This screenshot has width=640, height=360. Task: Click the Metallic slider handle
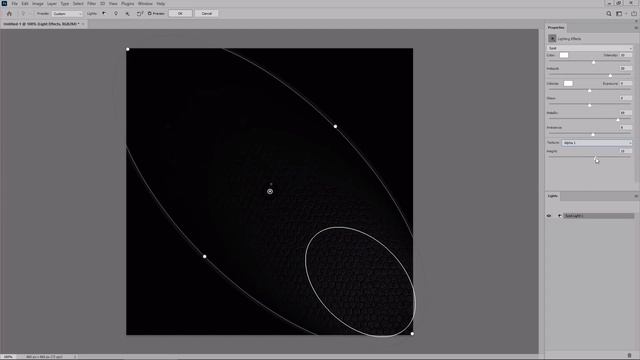(618, 120)
